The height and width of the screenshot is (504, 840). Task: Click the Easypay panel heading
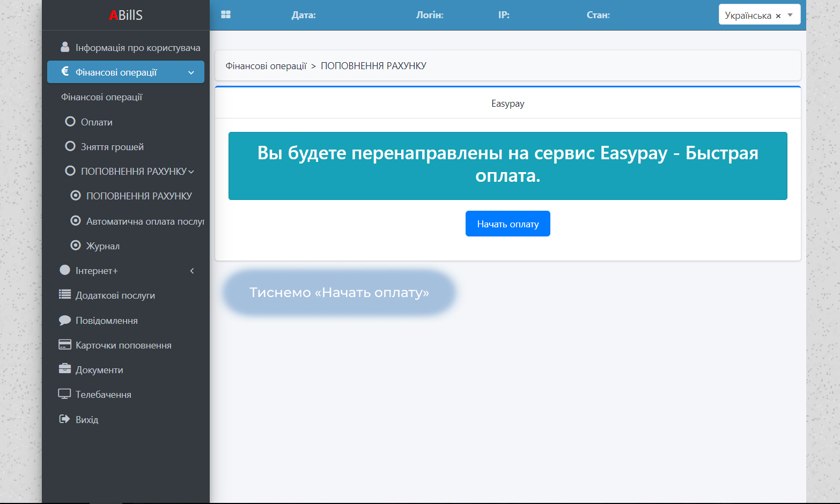508,103
